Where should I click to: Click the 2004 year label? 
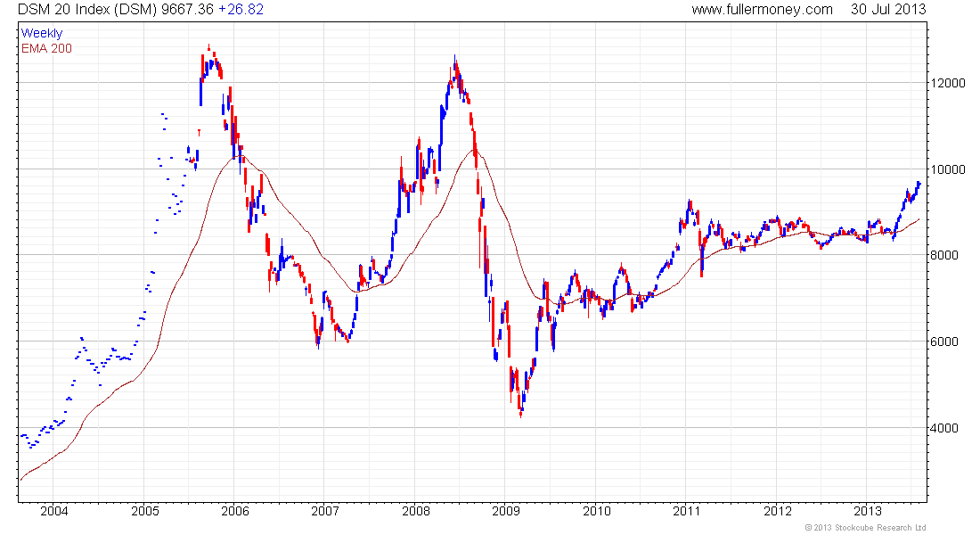(x=53, y=511)
